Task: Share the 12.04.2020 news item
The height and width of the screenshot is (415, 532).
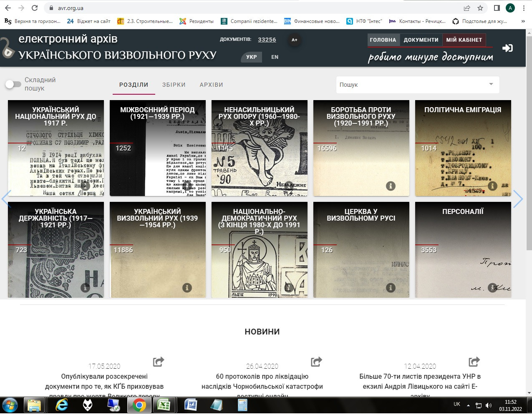Action: [x=474, y=361]
